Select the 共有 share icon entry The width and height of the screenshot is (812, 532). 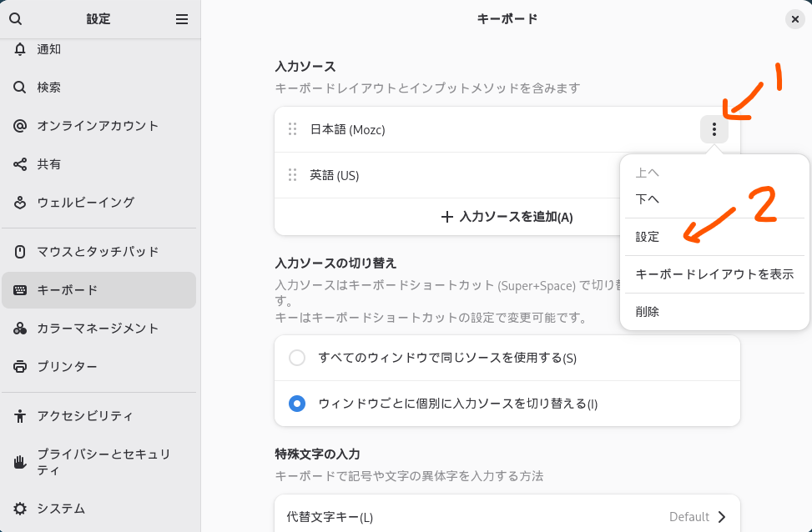click(x=20, y=164)
